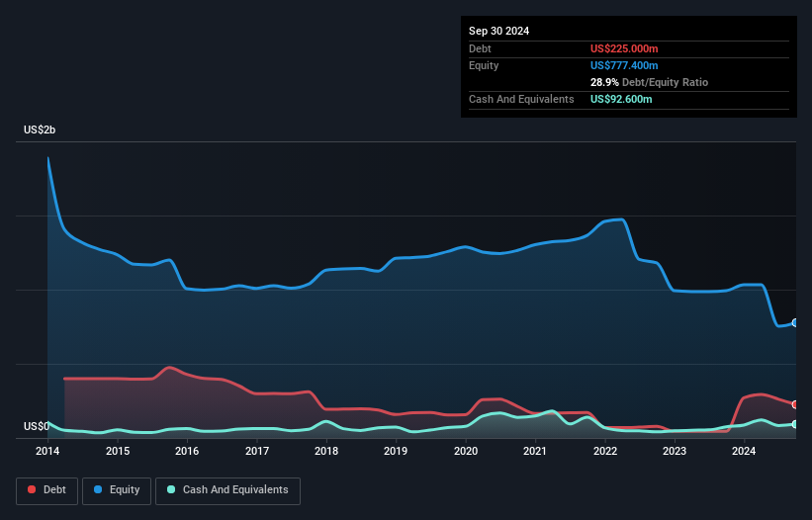The width and height of the screenshot is (812, 520).
Task: Click the blue Equity legend dot
Action: (98, 489)
